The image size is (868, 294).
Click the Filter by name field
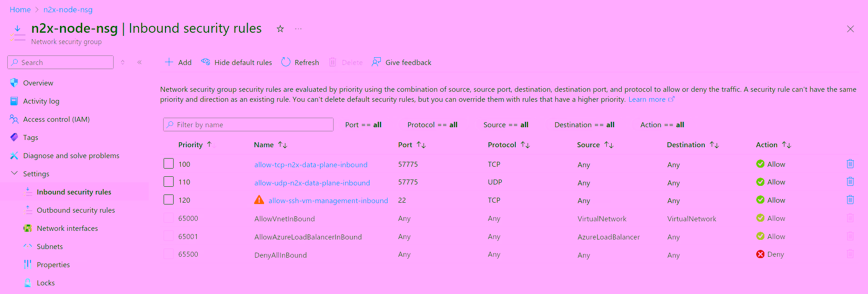tap(248, 125)
